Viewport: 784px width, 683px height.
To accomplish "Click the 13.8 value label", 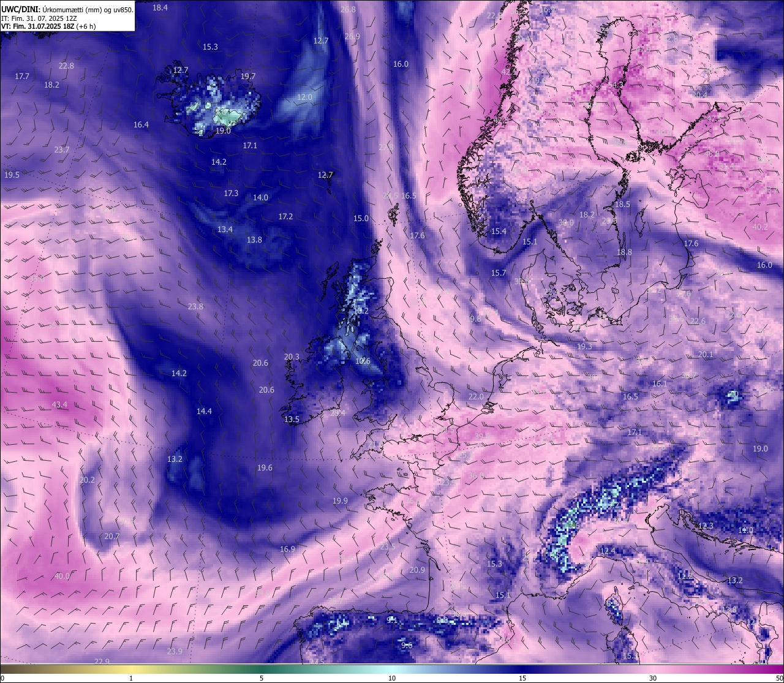I will coord(254,240).
